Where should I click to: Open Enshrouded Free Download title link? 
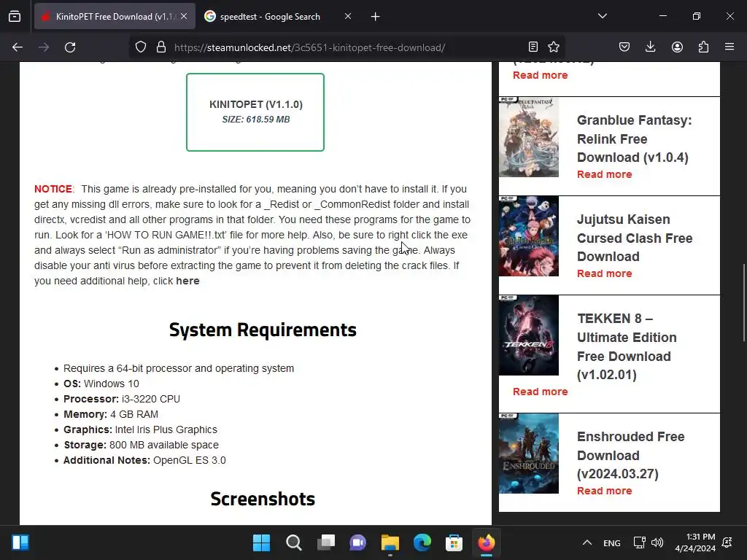[x=631, y=455]
